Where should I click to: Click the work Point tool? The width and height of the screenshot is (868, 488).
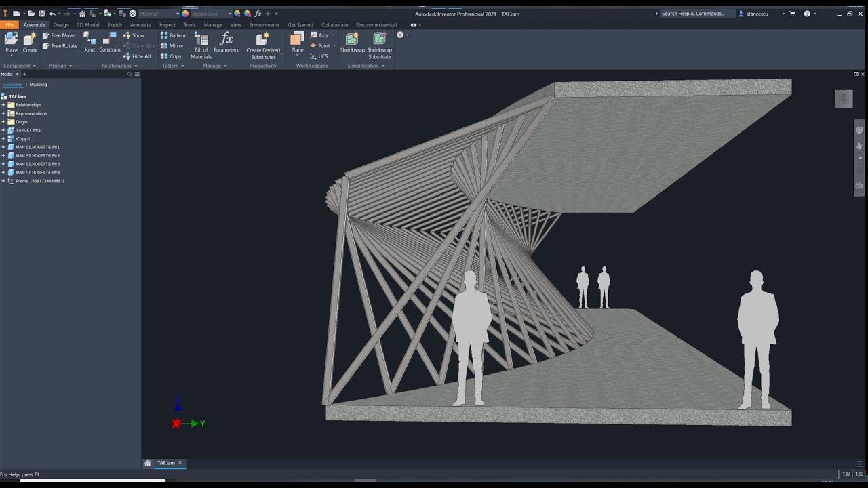click(320, 46)
